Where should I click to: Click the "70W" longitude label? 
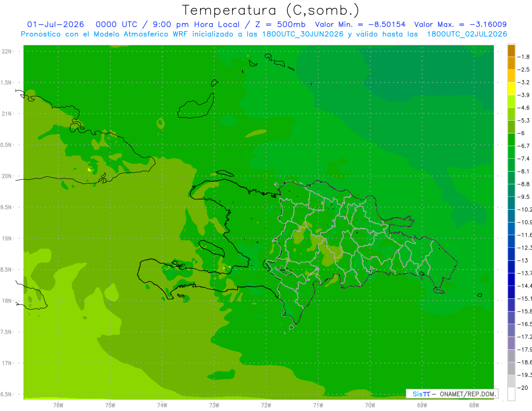(x=370, y=405)
